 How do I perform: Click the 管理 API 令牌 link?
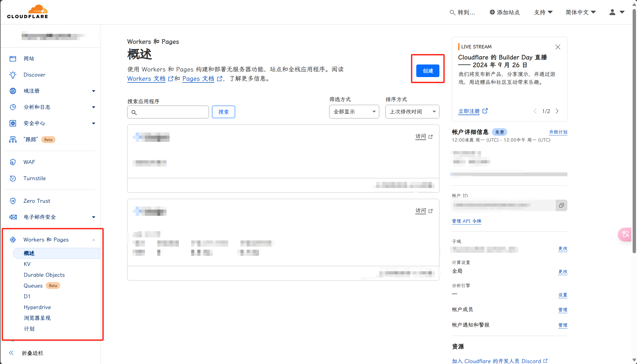point(467,221)
